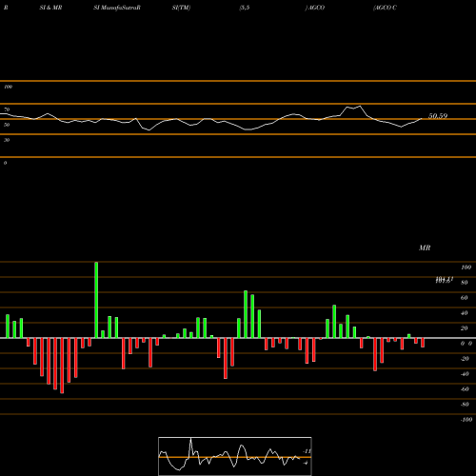Click the header text (AGCO C

(385, 8)
